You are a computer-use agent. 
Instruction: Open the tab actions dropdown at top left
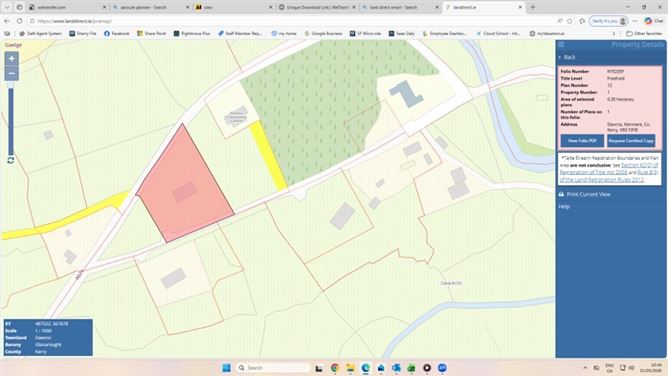coord(7,7)
